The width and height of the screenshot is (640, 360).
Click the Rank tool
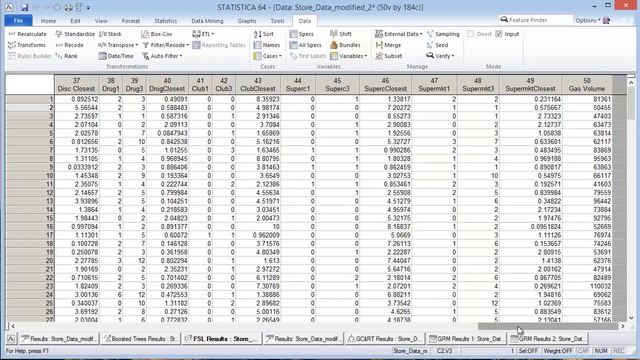tap(66, 56)
